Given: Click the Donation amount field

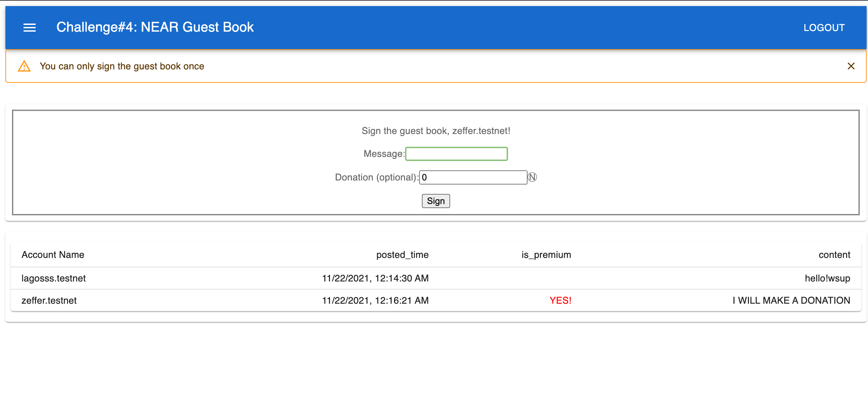Looking at the screenshot, I should click(x=473, y=177).
